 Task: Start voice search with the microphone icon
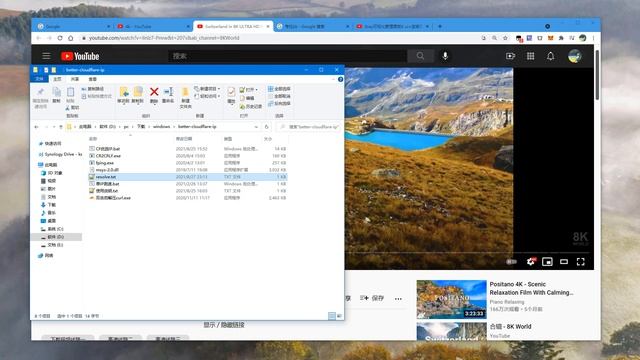click(x=445, y=56)
